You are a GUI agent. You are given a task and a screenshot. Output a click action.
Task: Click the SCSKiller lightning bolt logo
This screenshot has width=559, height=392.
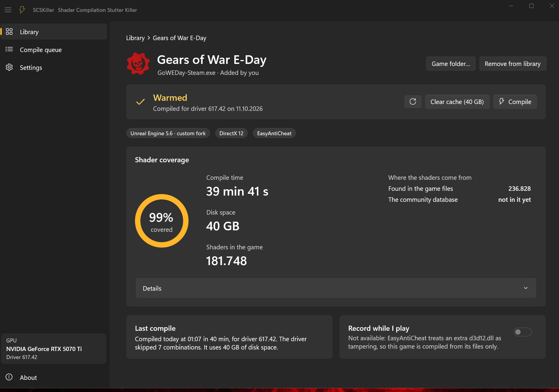click(x=22, y=10)
